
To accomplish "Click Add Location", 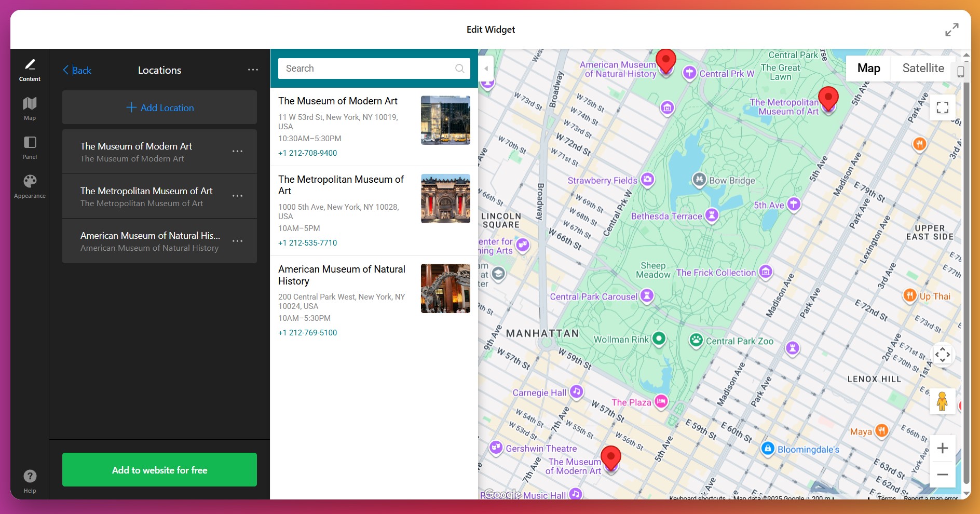I will pos(159,107).
